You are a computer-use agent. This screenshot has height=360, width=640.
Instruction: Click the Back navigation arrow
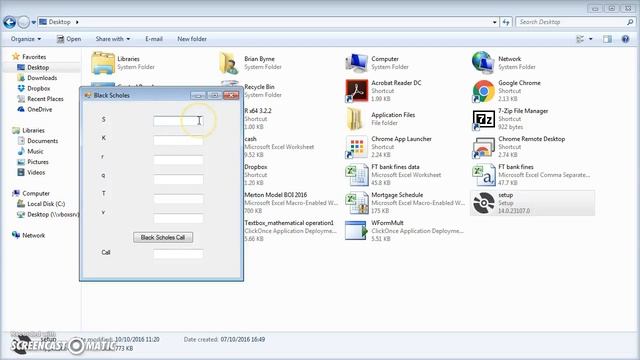(x=9, y=22)
